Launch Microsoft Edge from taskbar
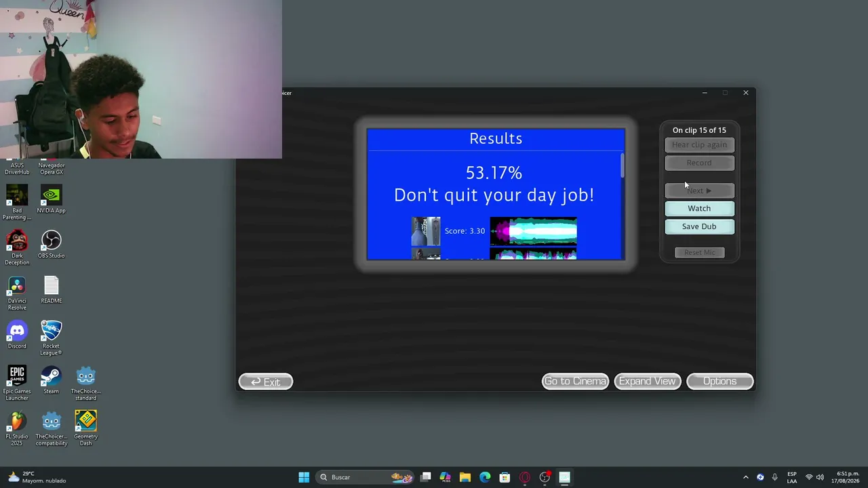868x488 pixels. point(485,477)
